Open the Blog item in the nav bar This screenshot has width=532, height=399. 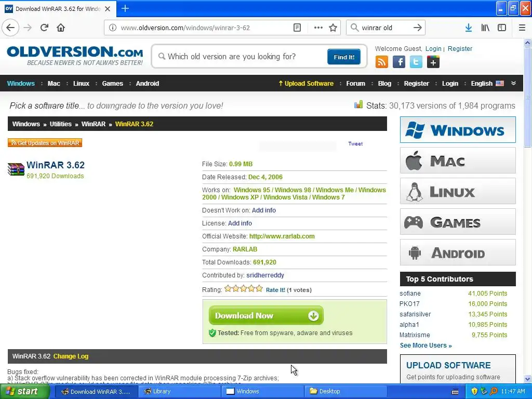click(x=384, y=84)
